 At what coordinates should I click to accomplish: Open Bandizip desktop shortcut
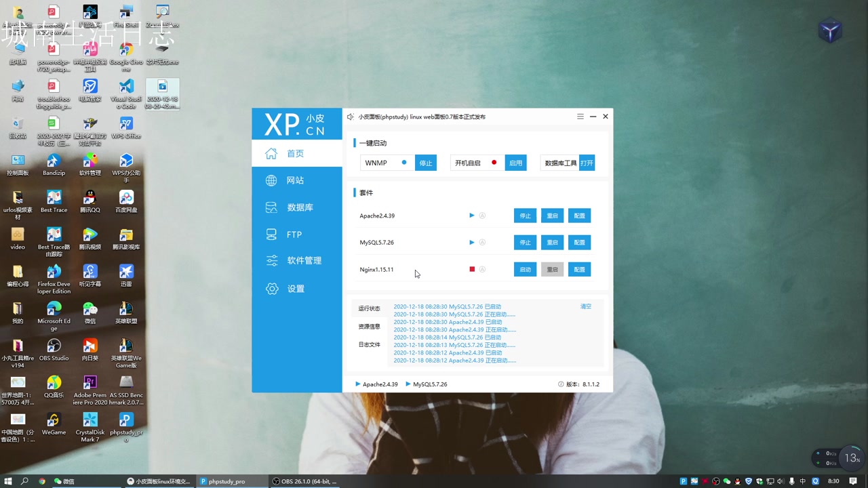[54, 164]
